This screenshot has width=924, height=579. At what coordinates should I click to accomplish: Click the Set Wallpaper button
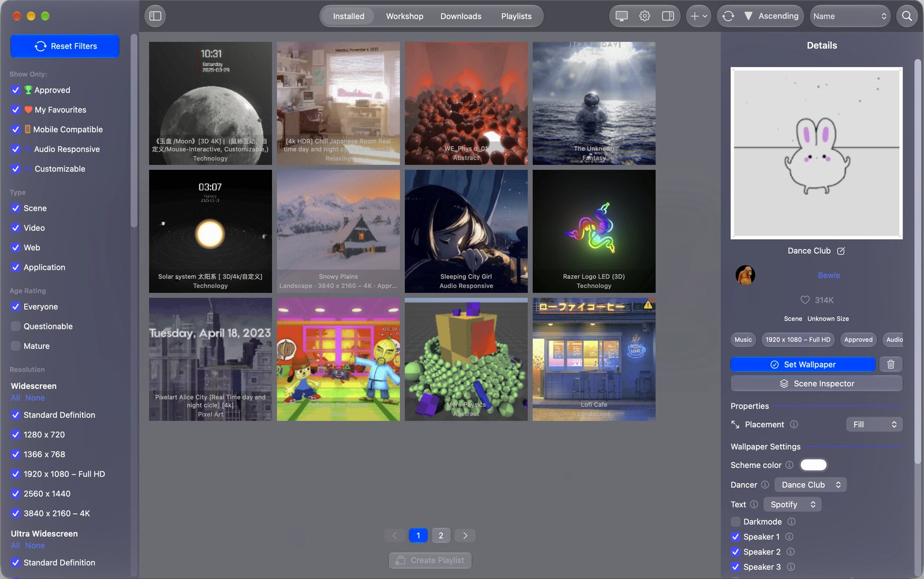coord(803,364)
